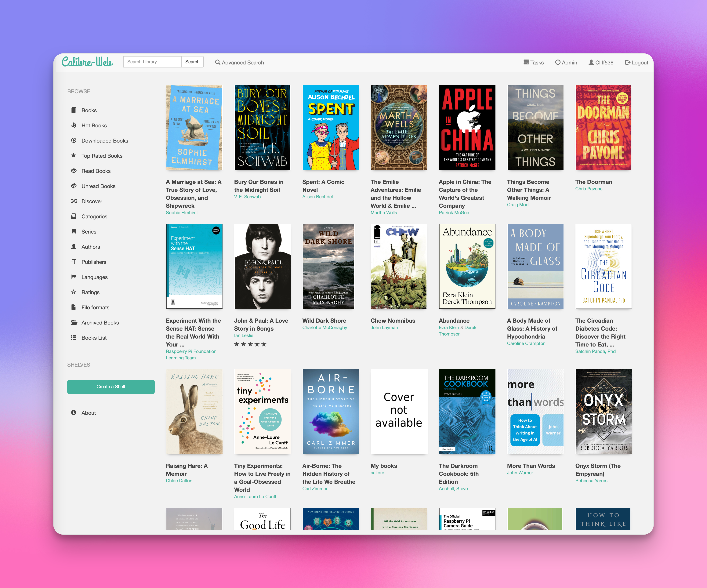Click the File formats document icon
This screenshot has height=588, width=707.
[74, 307]
